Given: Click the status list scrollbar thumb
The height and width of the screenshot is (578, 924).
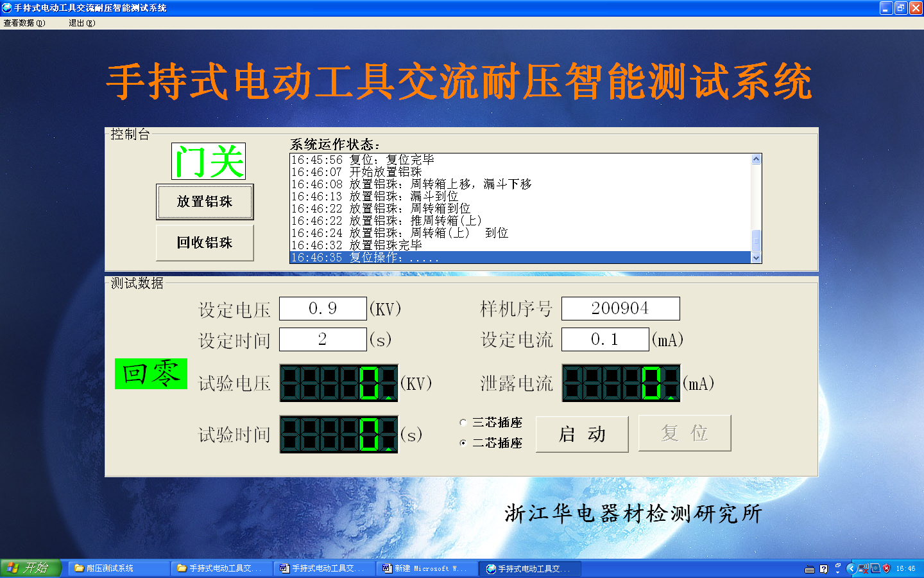Looking at the screenshot, I should 756,241.
